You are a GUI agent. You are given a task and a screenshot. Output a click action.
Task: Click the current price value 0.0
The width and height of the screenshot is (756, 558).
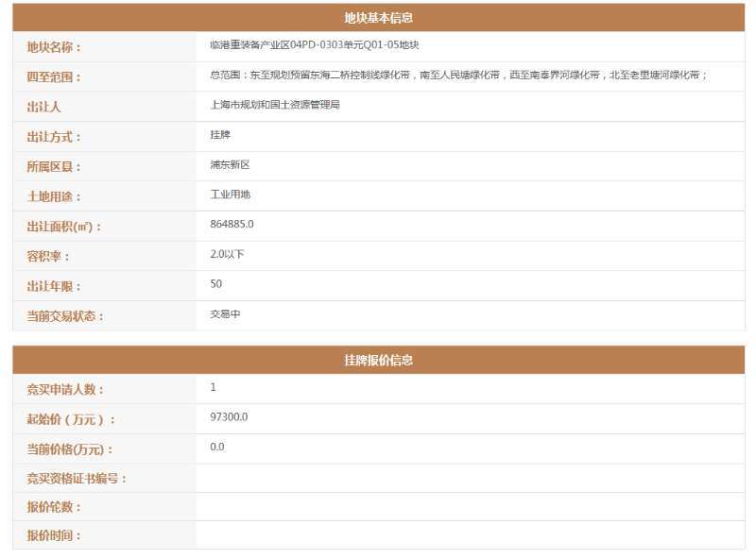click(x=217, y=447)
